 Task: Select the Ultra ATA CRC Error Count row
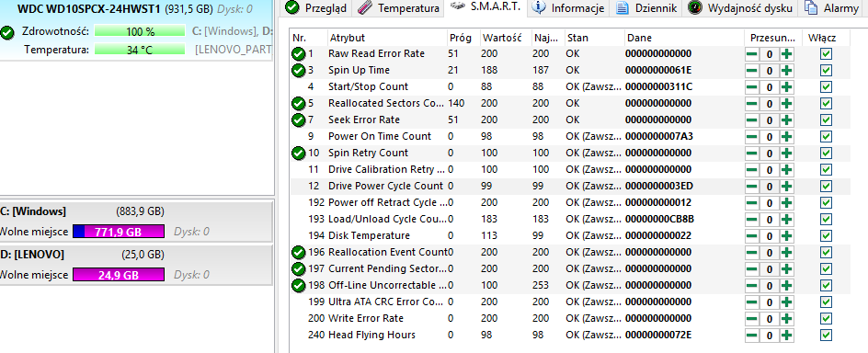point(570,302)
